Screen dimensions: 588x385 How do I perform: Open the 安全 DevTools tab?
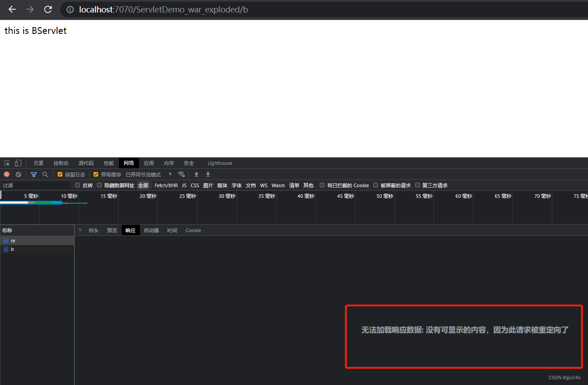pos(189,163)
